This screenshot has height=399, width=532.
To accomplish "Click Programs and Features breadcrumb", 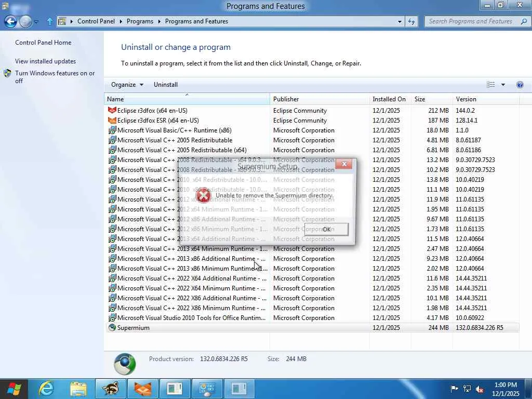I will click(196, 21).
